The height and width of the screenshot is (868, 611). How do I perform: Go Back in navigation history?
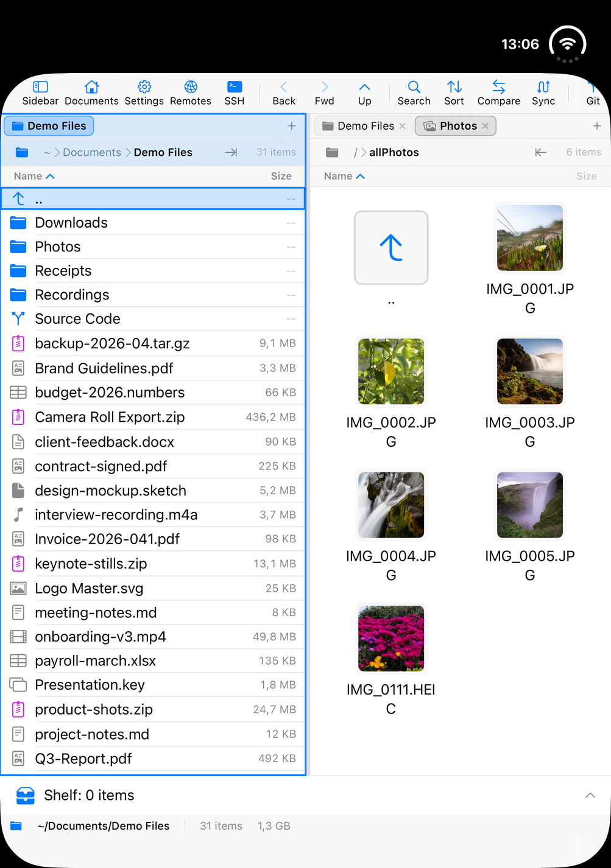(284, 93)
